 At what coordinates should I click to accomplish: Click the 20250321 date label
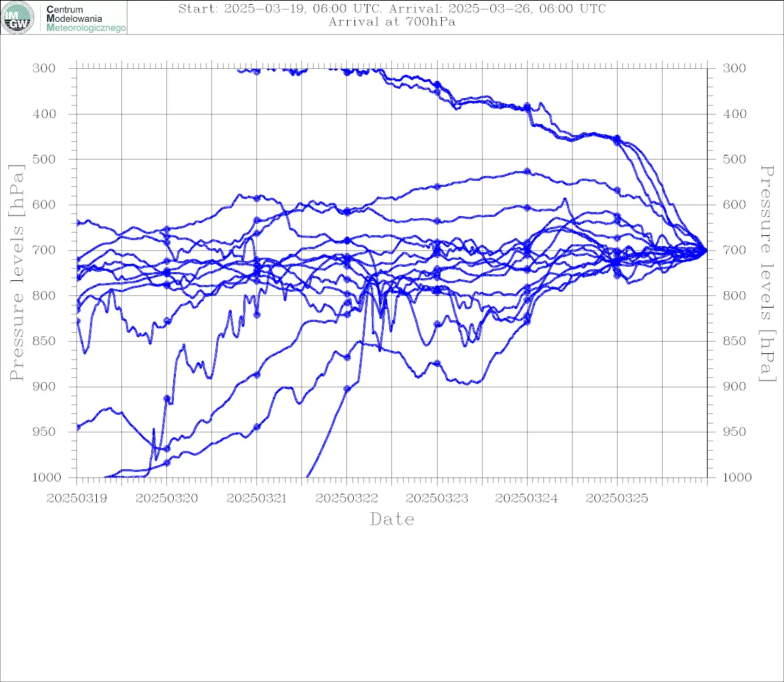[x=256, y=499]
